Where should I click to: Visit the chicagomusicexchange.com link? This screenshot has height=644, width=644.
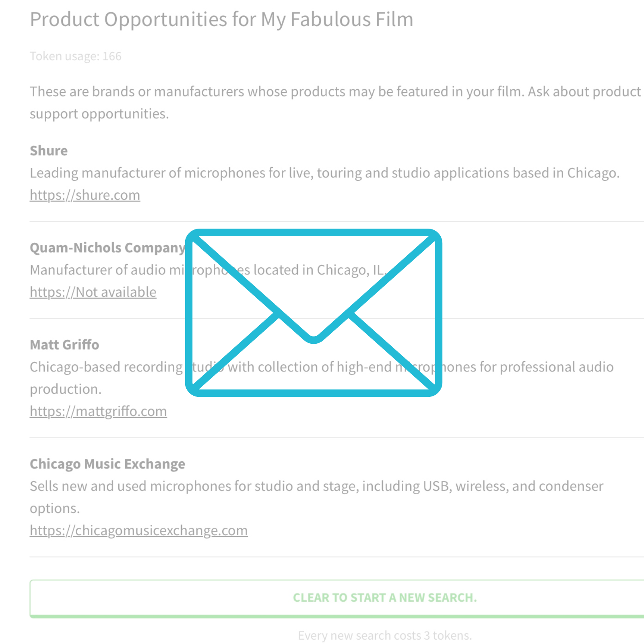click(x=138, y=530)
